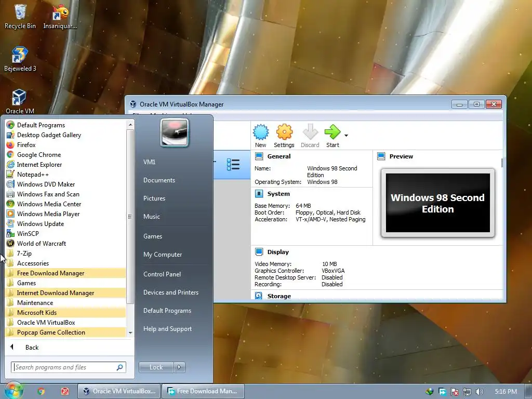Image resolution: width=532 pixels, height=399 pixels.
Task: Click the programs list scroll down arrow
Action: [x=130, y=333]
